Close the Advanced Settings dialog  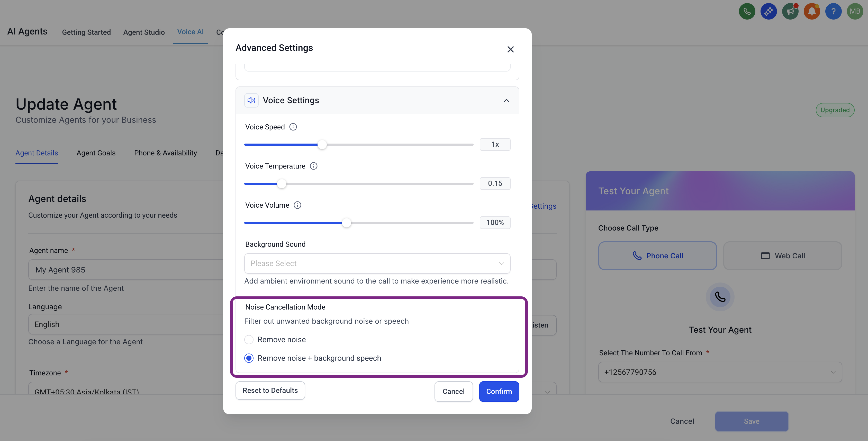(510, 50)
